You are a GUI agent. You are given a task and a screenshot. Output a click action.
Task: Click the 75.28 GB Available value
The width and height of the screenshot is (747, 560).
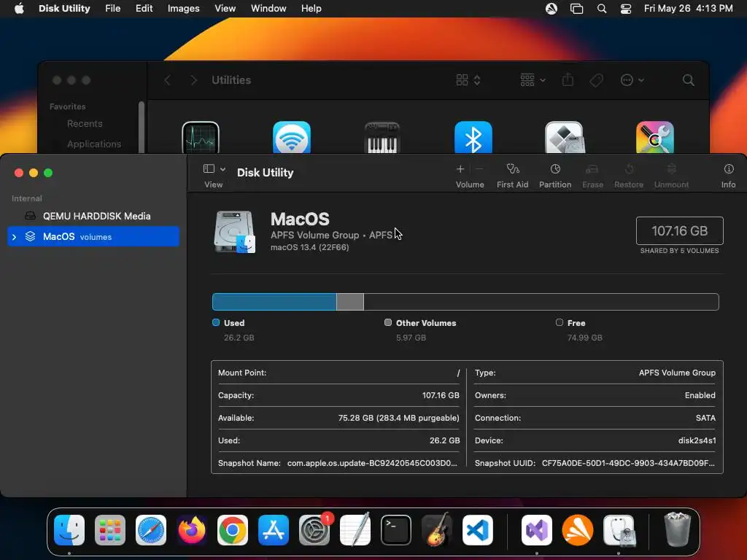coord(398,418)
